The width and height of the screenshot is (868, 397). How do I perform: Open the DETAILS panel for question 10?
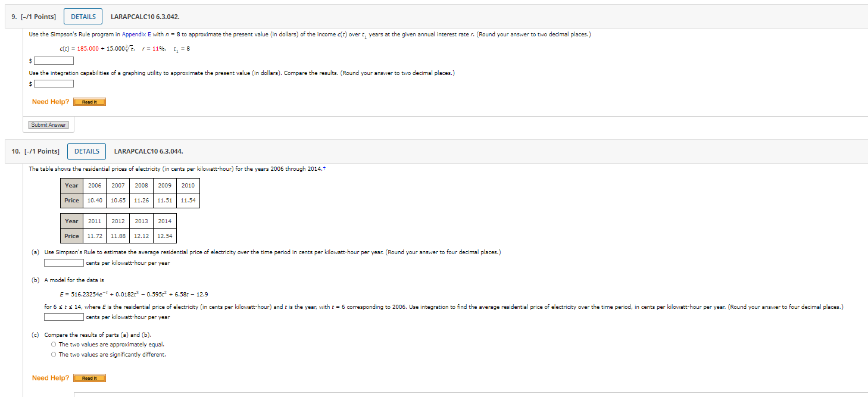pos(86,151)
